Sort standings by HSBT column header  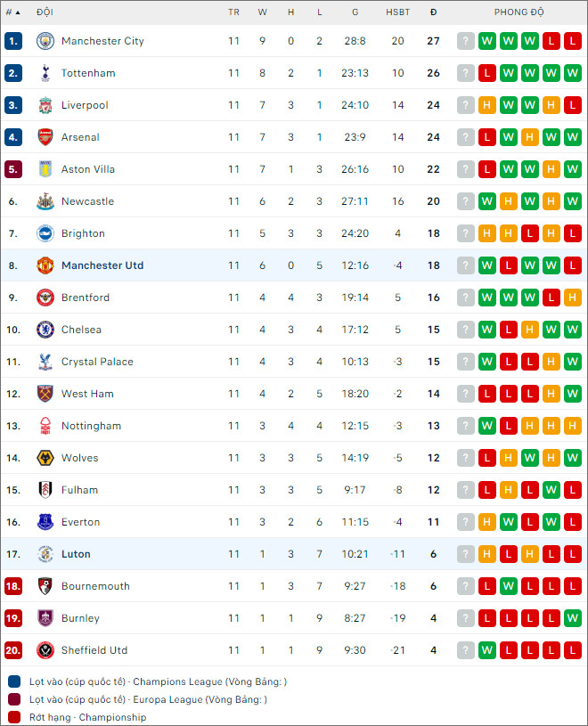[x=397, y=12]
